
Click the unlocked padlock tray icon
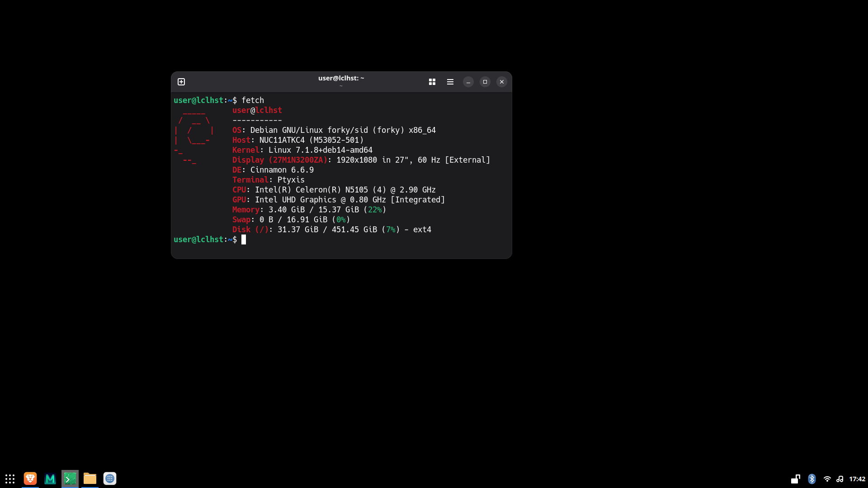796,479
